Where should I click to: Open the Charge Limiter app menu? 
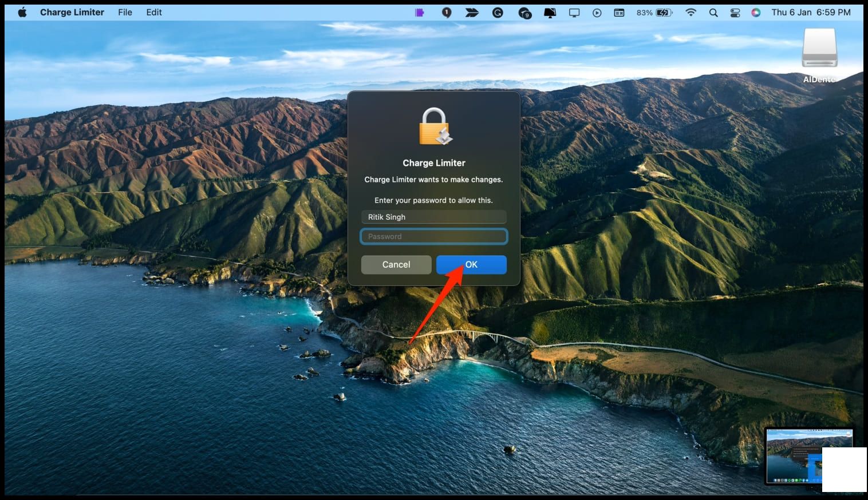tap(72, 12)
